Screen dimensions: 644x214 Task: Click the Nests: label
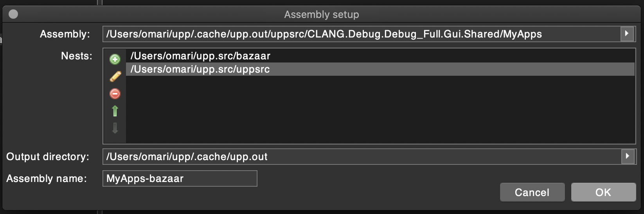click(76, 56)
